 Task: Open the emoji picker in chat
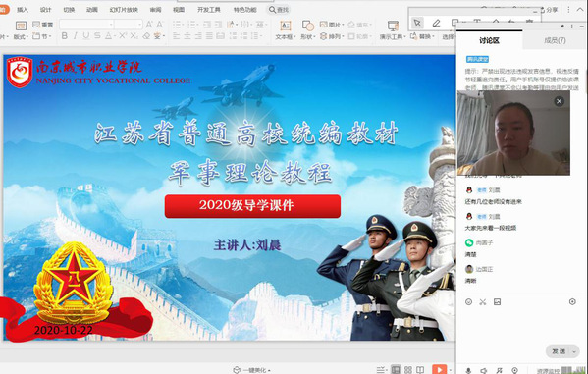pyautogui.click(x=469, y=301)
